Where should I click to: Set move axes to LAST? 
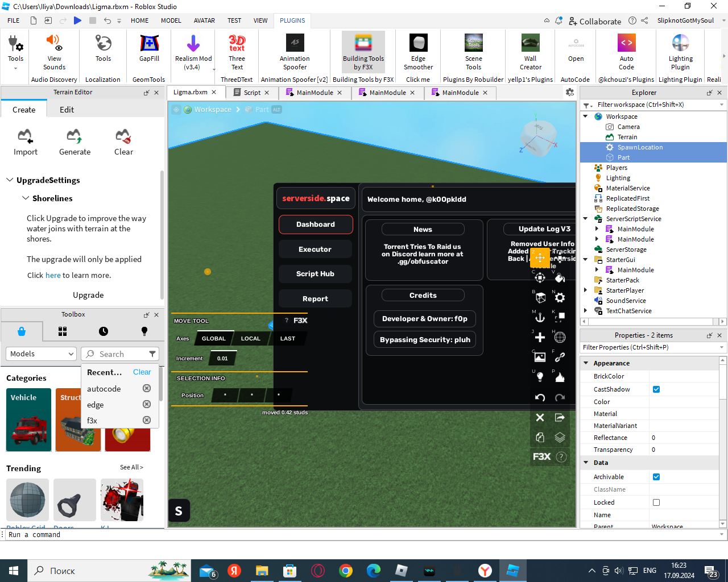pyautogui.click(x=288, y=338)
